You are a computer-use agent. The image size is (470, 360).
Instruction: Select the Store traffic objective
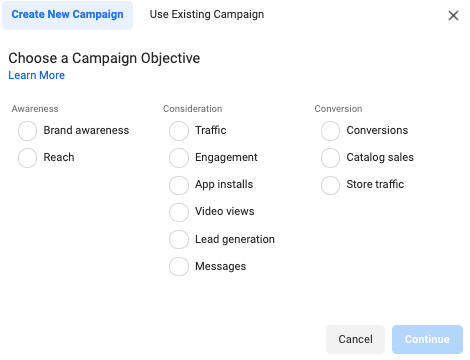pyautogui.click(x=330, y=185)
